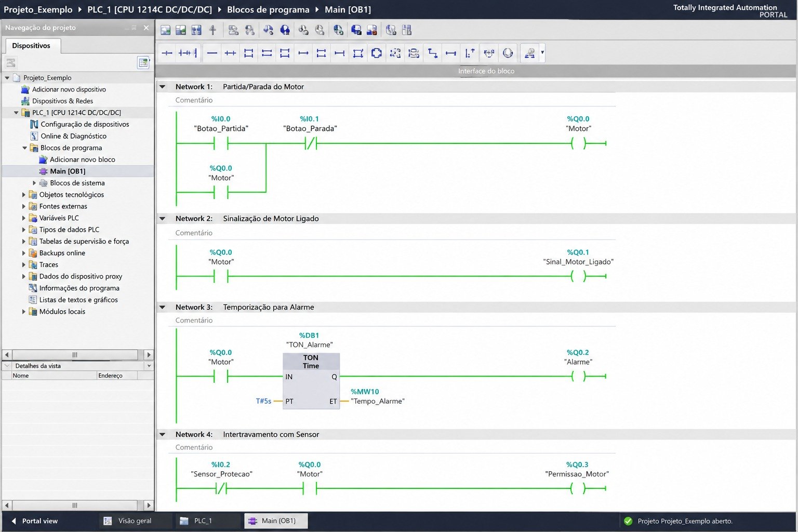Switch to the Dispositivos tab
Viewport: 798px width, 532px height.
coord(31,46)
